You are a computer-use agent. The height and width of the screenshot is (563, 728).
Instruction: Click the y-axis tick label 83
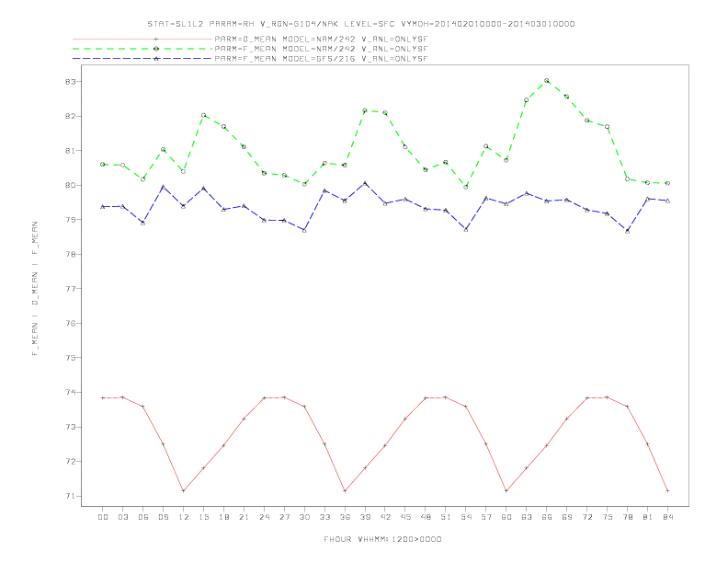point(71,81)
